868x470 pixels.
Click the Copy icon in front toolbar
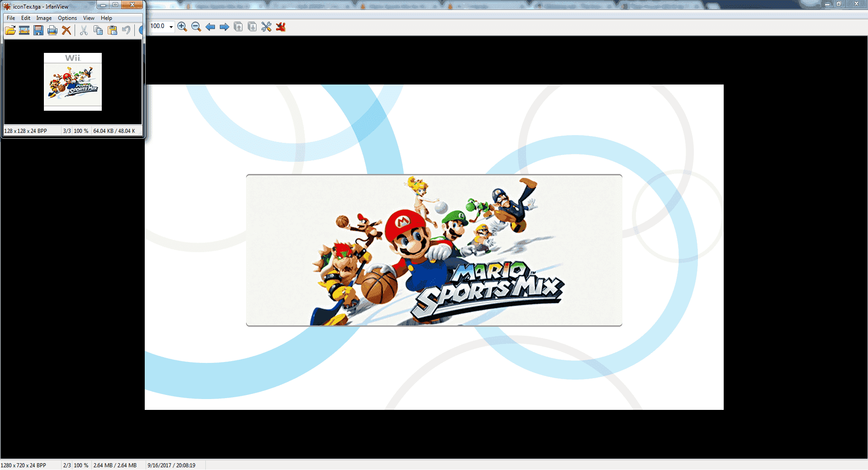(x=98, y=30)
